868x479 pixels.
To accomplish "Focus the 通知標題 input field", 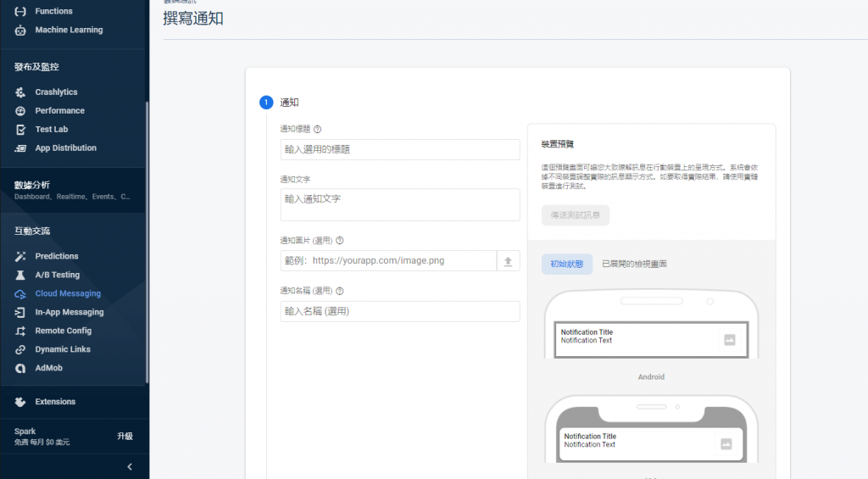I will click(400, 149).
